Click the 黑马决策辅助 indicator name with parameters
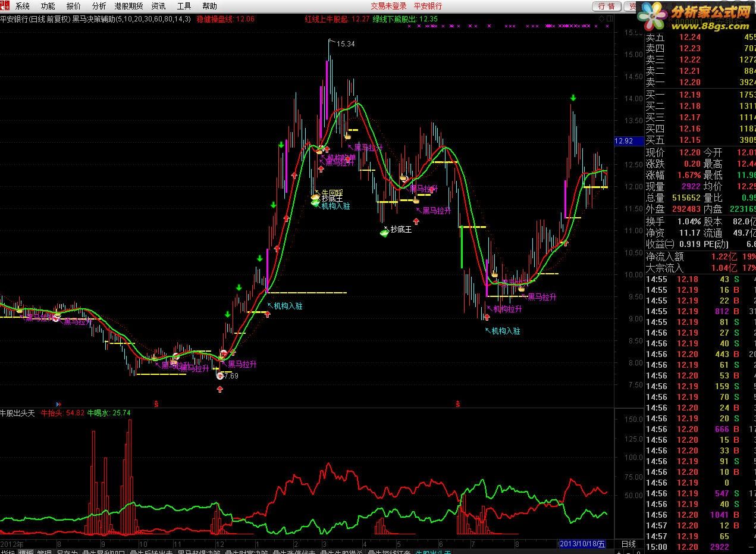 tap(131, 19)
